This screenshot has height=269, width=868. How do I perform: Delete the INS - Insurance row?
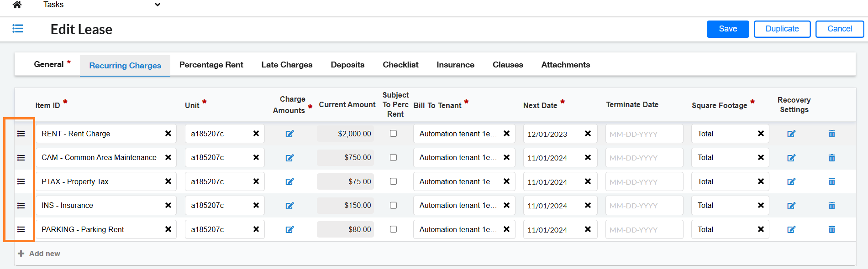pyautogui.click(x=832, y=206)
